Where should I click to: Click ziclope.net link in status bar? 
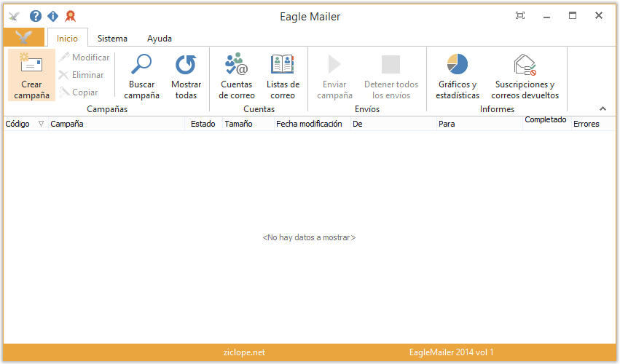pyautogui.click(x=244, y=352)
